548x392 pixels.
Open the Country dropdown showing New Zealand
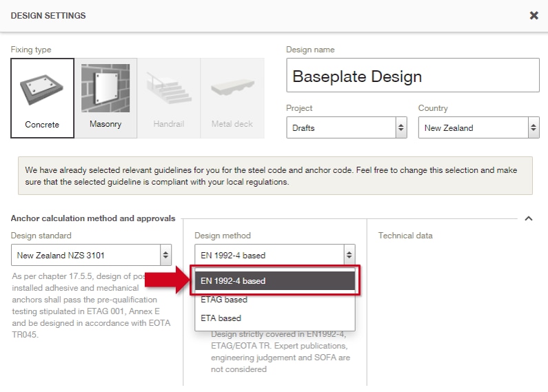pyautogui.click(x=478, y=127)
